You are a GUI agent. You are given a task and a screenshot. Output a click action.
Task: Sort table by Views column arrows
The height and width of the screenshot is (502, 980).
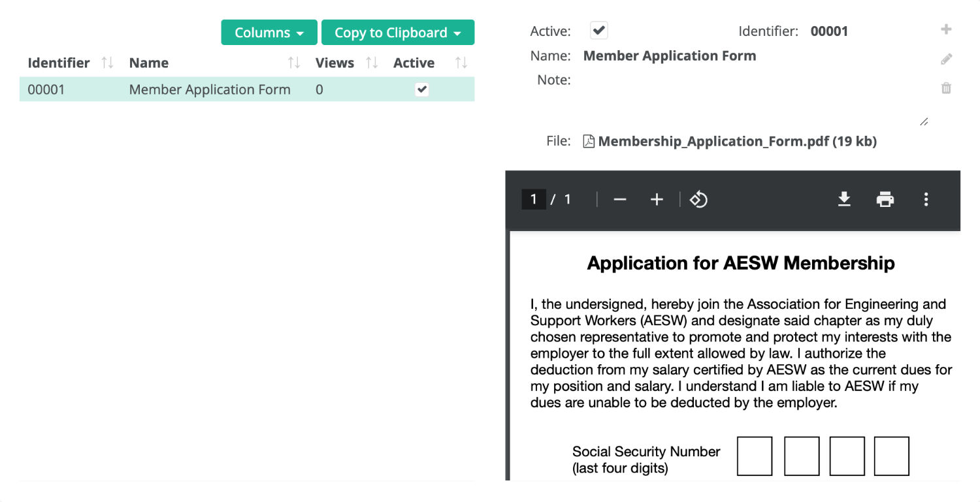pos(372,63)
